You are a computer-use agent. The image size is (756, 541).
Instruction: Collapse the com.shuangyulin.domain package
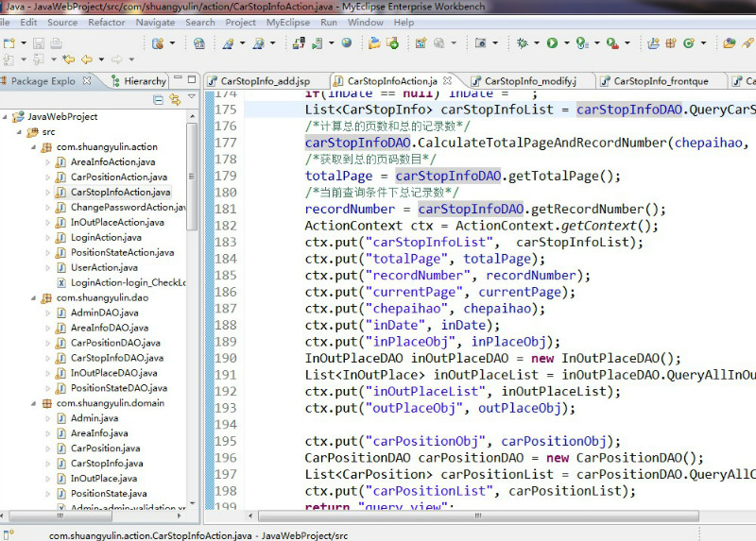[x=33, y=403]
